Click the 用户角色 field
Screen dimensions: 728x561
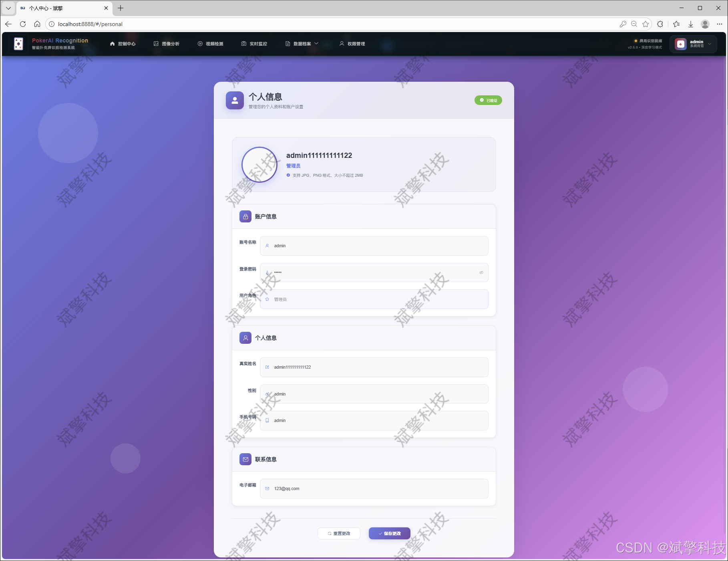(374, 299)
